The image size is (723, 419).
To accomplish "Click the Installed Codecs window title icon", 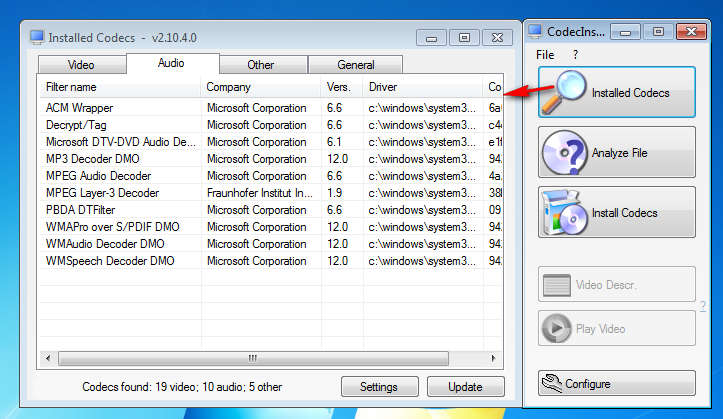I will (x=37, y=37).
